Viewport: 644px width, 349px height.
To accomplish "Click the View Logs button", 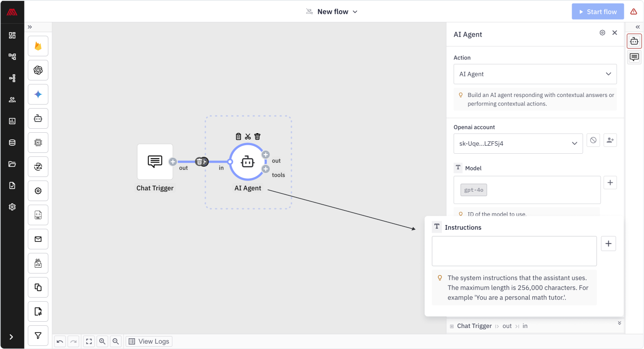I will (149, 341).
